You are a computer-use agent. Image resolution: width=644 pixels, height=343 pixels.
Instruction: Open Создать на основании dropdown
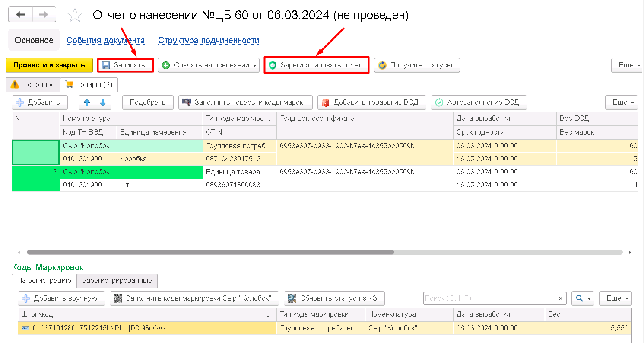pyautogui.click(x=208, y=65)
